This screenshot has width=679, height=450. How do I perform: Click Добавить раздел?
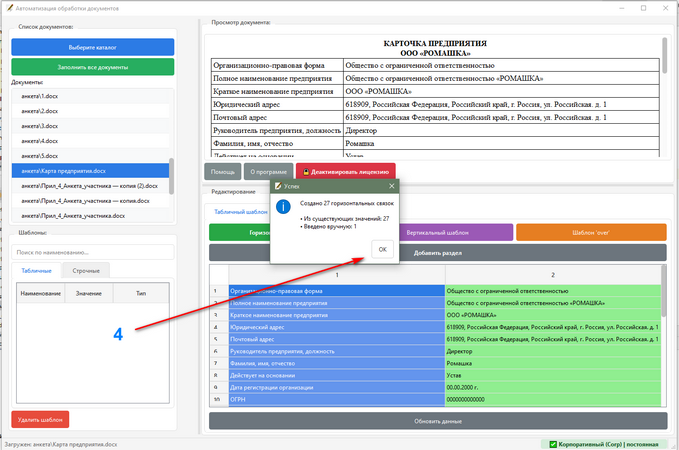(x=438, y=253)
